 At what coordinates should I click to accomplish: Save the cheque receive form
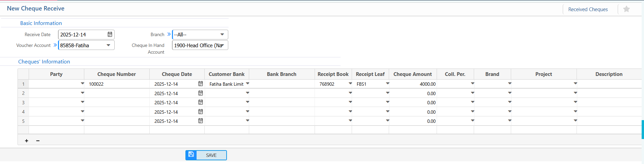206,155
